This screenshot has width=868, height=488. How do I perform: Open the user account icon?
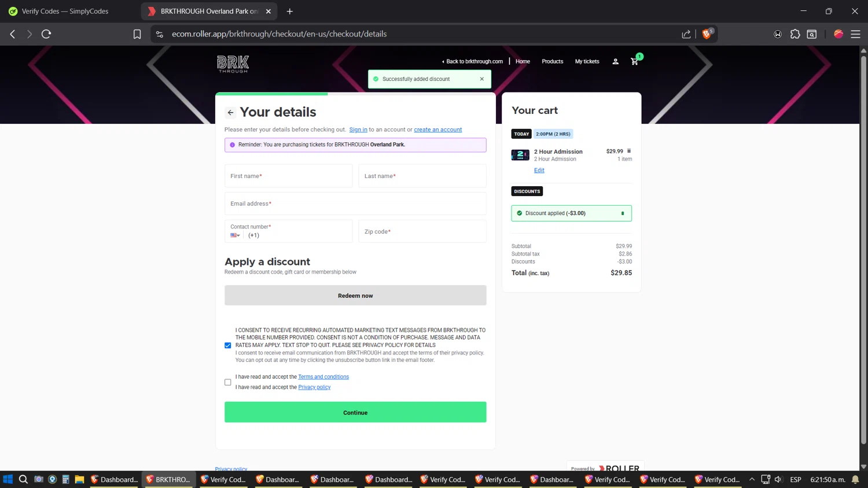pos(616,61)
